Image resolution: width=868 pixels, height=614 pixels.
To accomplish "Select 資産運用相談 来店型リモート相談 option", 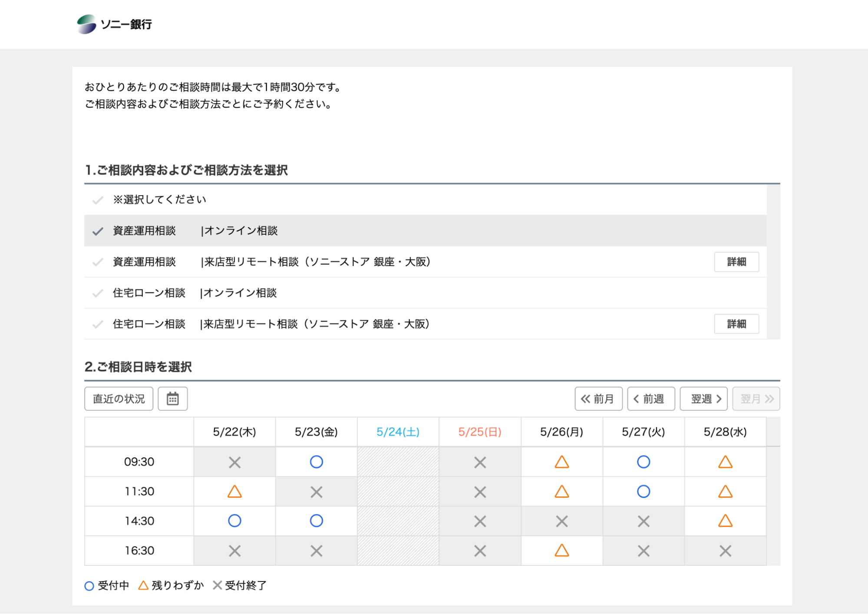I will 426,262.
